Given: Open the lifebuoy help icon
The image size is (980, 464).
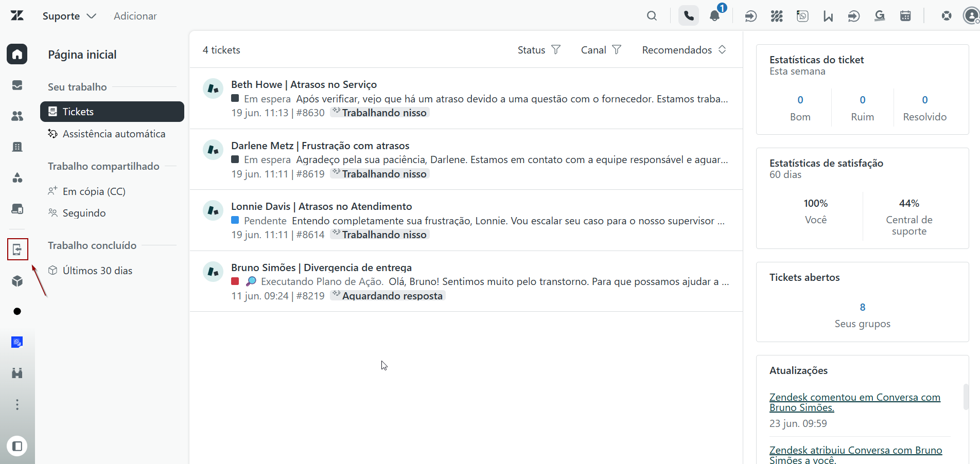Looking at the screenshot, I should [x=947, y=16].
